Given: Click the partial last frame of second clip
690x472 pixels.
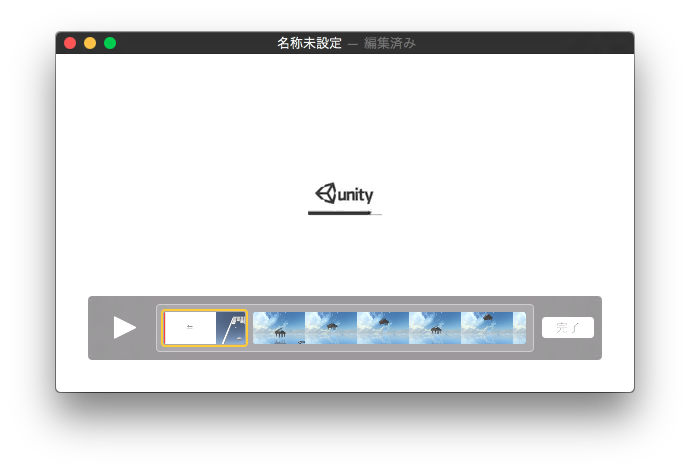Looking at the screenshot, I should [x=519, y=328].
